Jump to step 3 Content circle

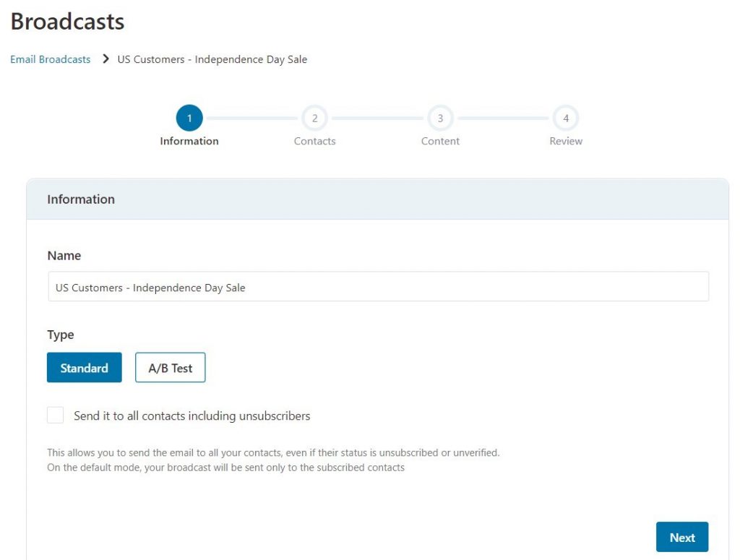(x=440, y=118)
